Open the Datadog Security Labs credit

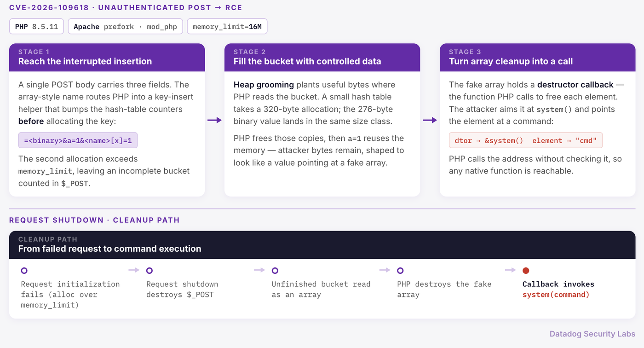tap(592, 334)
